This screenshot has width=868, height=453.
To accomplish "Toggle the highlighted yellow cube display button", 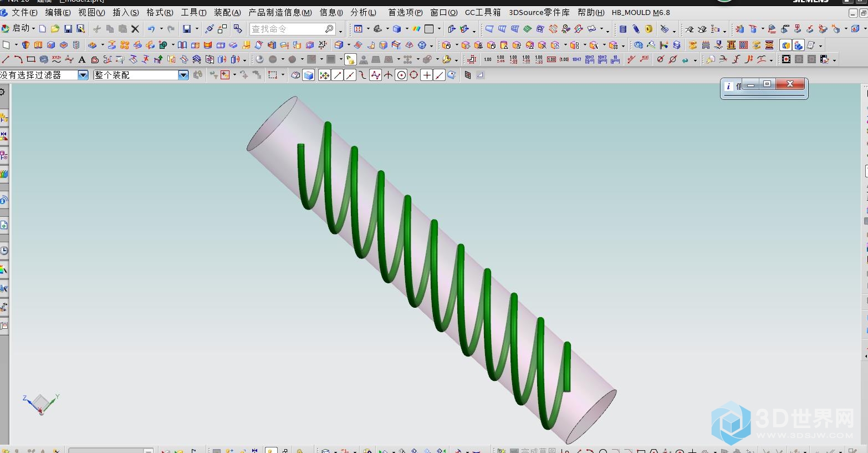I will pyautogui.click(x=785, y=45).
